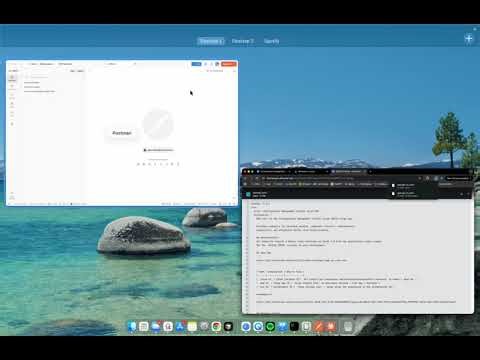Open Launchpad from the Dock

[144, 326]
